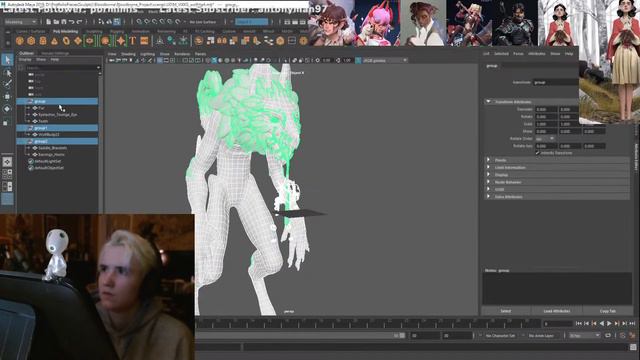
Task: Expand the Limit Information section
Action: pyautogui.click(x=489, y=168)
